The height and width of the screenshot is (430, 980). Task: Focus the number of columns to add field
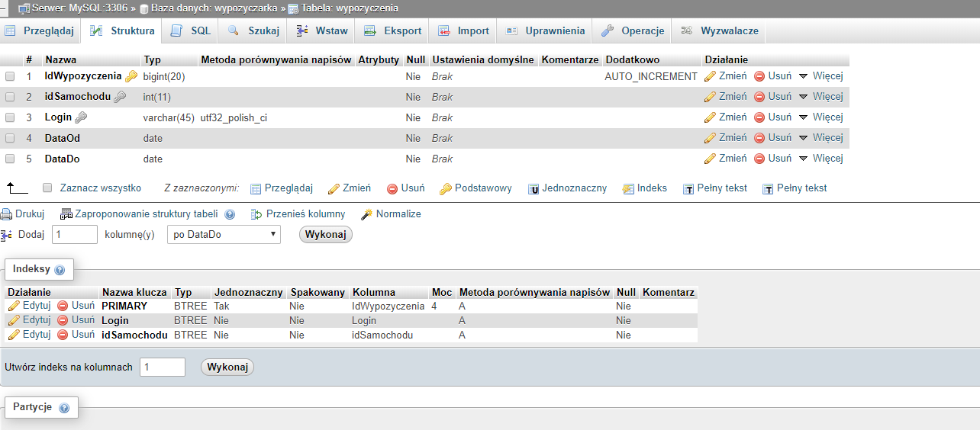click(75, 234)
